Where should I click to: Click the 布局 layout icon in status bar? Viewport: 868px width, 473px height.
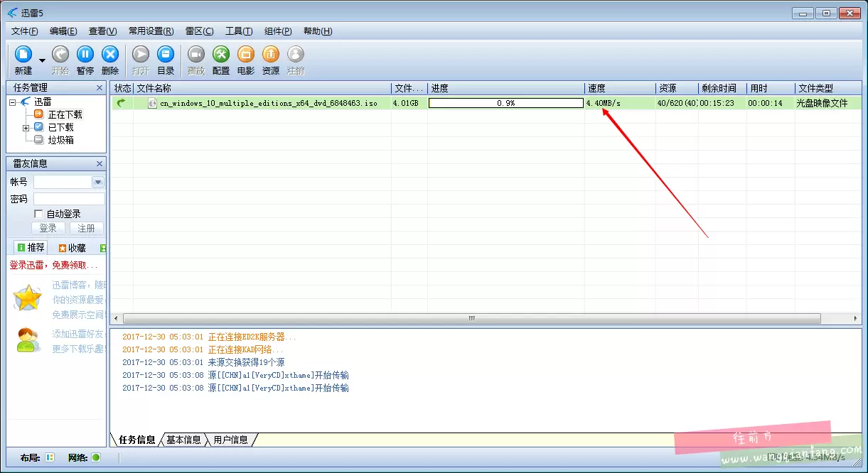tap(49, 457)
